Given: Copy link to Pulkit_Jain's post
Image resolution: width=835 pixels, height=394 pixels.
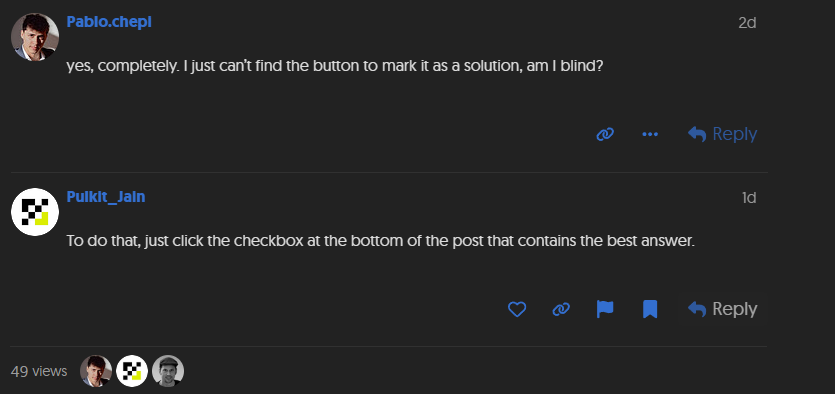Looking at the screenshot, I should coord(561,309).
